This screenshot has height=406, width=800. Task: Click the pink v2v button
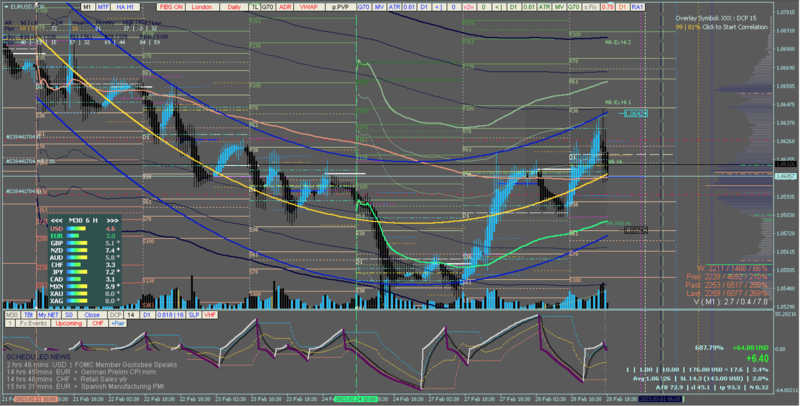pos(468,7)
